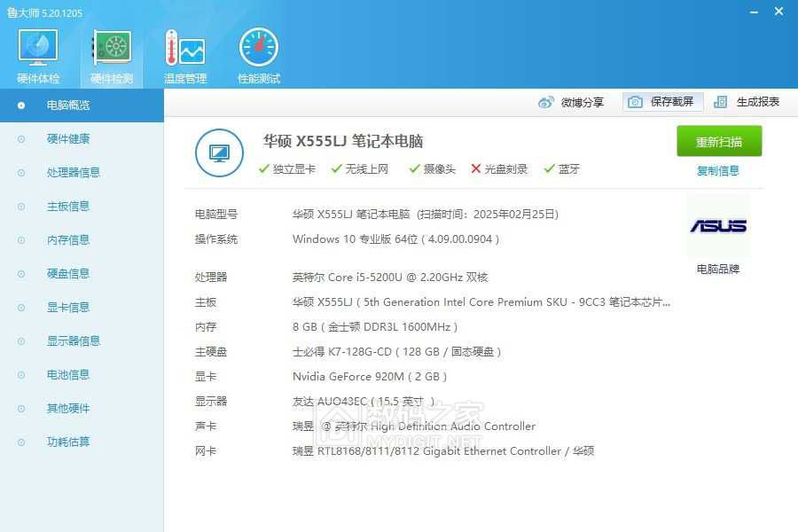The image size is (798, 532).
Task: Click the 重新扫描 rescan button
Action: [719, 141]
